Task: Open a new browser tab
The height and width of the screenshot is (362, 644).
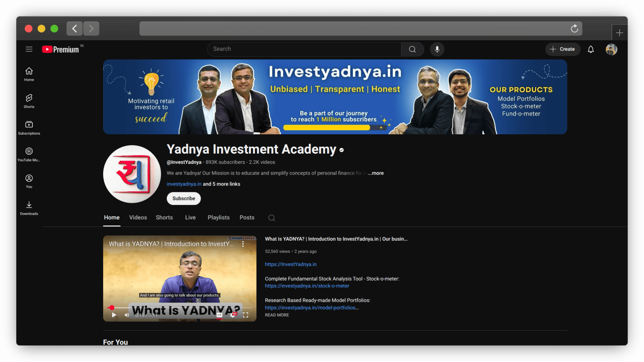Action: click(x=619, y=33)
